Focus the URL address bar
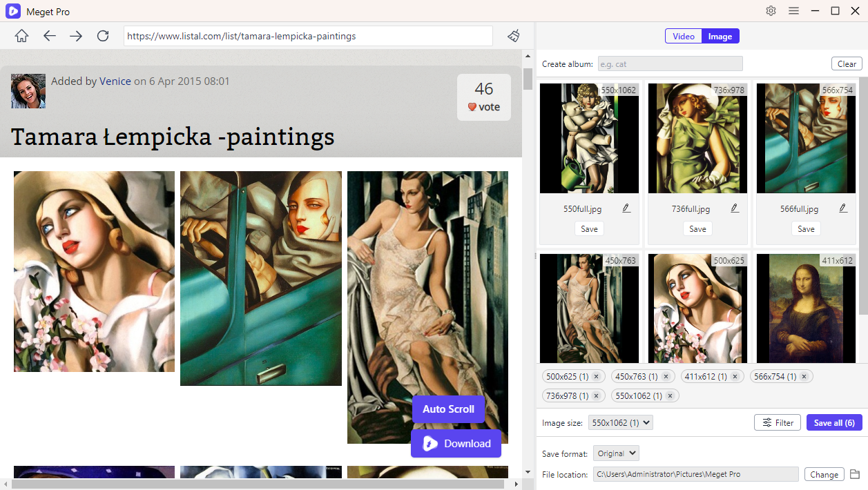This screenshot has height=490, width=868. 308,36
